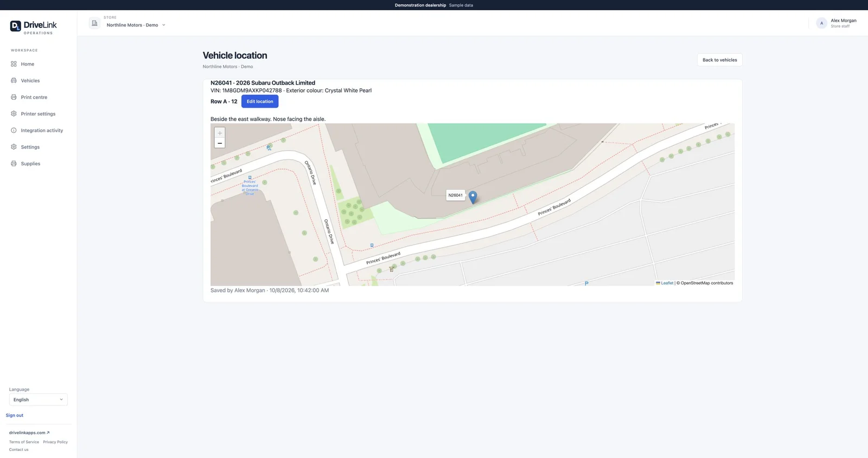Click the Beside the east walkway note
868x458 pixels.
(268, 119)
